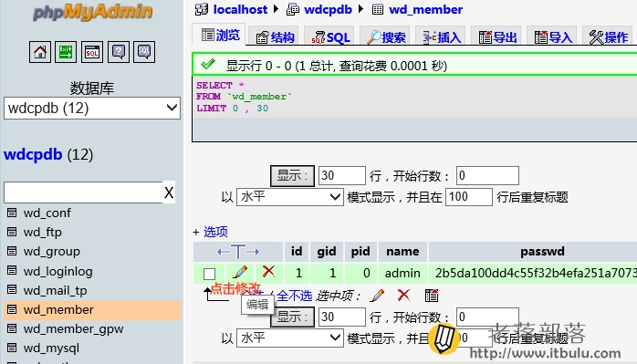Image resolution: width=637 pixels, height=364 pixels.
Task: Click the upper row count field showing 30
Action: point(342,175)
